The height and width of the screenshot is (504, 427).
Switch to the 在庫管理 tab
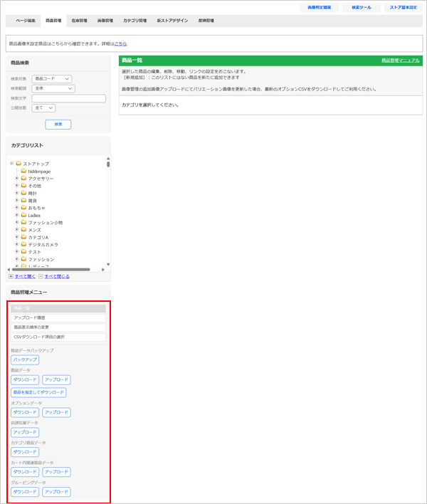click(x=79, y=21)
